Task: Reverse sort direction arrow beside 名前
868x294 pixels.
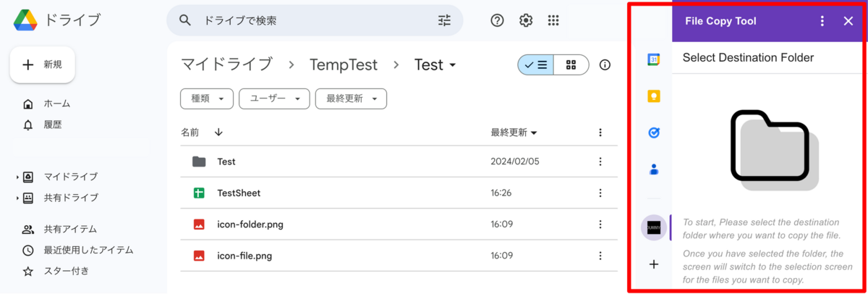Action: [x=218, y=133]
